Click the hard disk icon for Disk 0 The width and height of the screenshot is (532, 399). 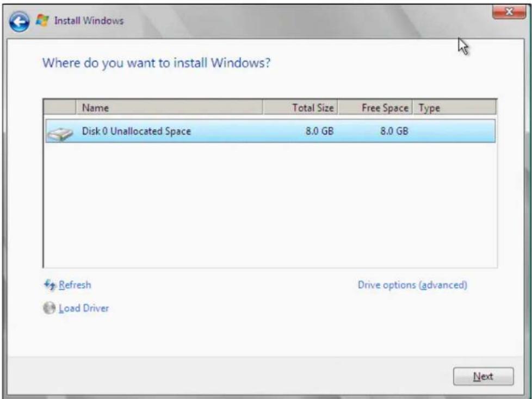tap(60, 134)
